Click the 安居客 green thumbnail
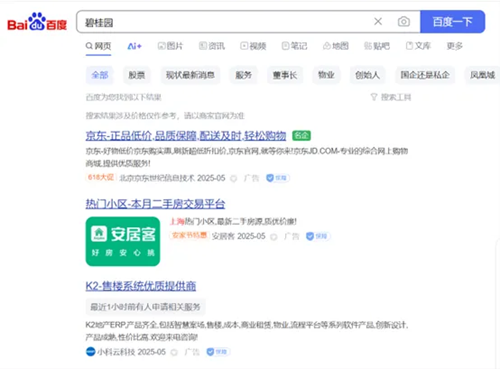Image resolution: width=500 pixels, height=369 pixels. point(123,241)
